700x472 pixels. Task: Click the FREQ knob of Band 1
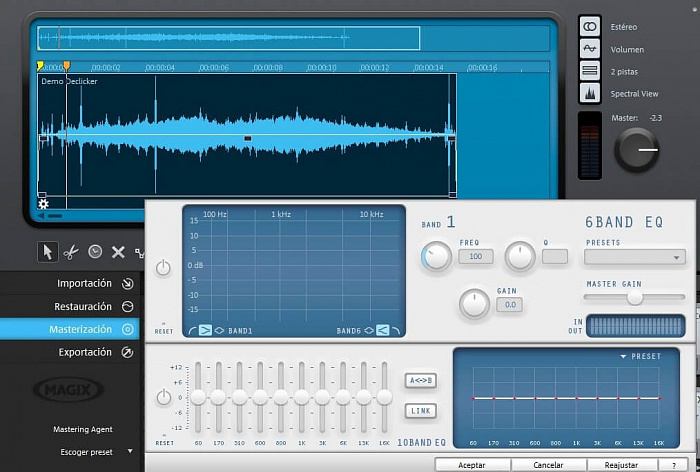click(x=436, y=256)
